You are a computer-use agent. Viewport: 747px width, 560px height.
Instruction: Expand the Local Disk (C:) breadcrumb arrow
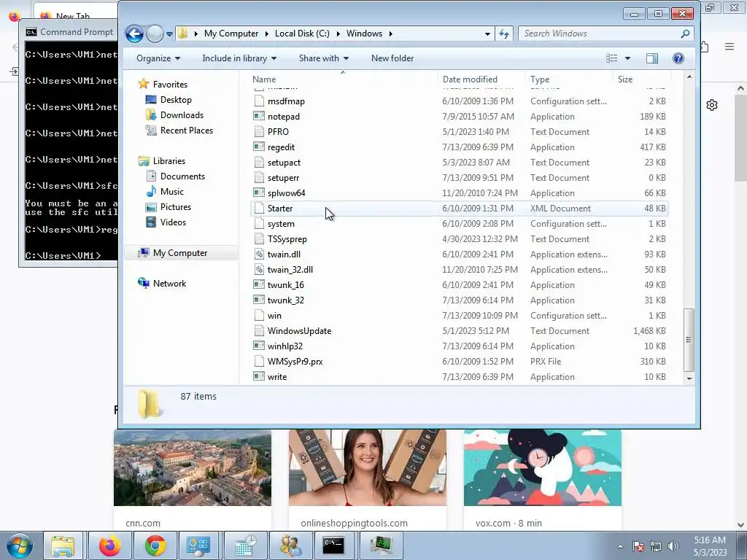(x=338, y=34)
